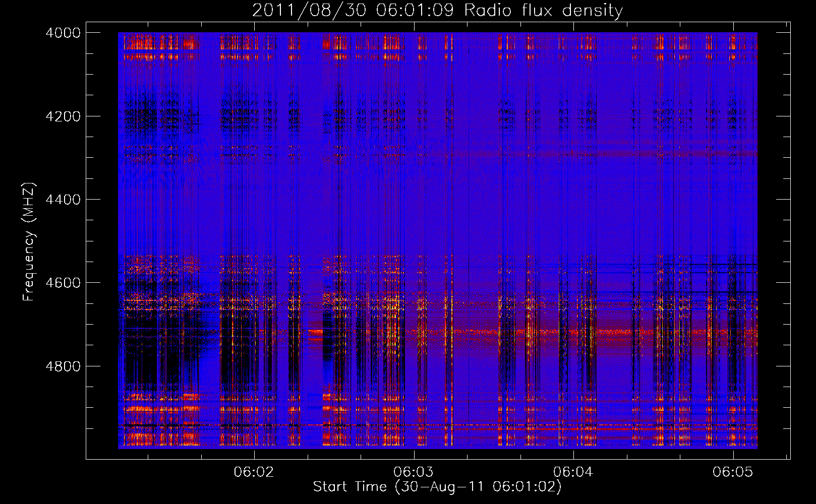
Task: Select the 4600 frequency tick label
Action: (63, 283)
